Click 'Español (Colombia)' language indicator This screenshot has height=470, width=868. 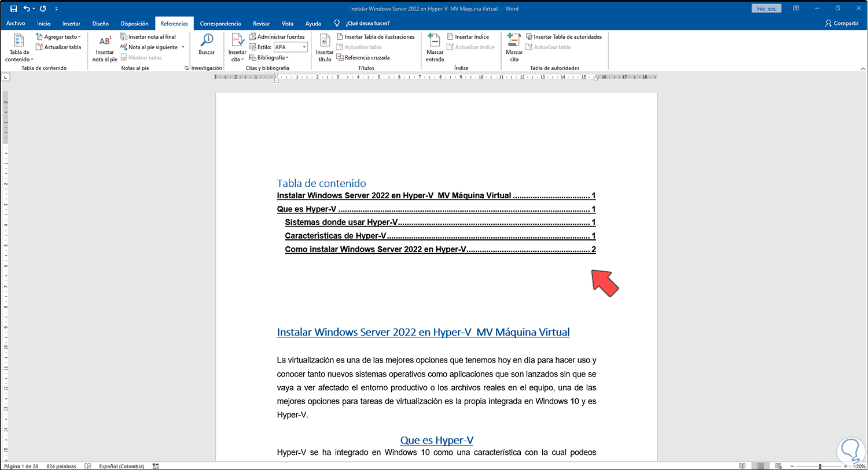coord(122,466)
